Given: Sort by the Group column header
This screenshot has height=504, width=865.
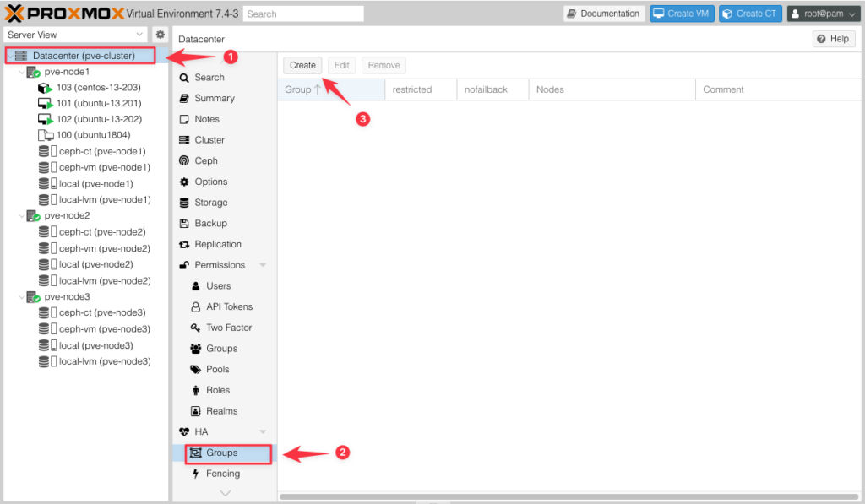Looking at the screenshot, I should tap(331, 89).
